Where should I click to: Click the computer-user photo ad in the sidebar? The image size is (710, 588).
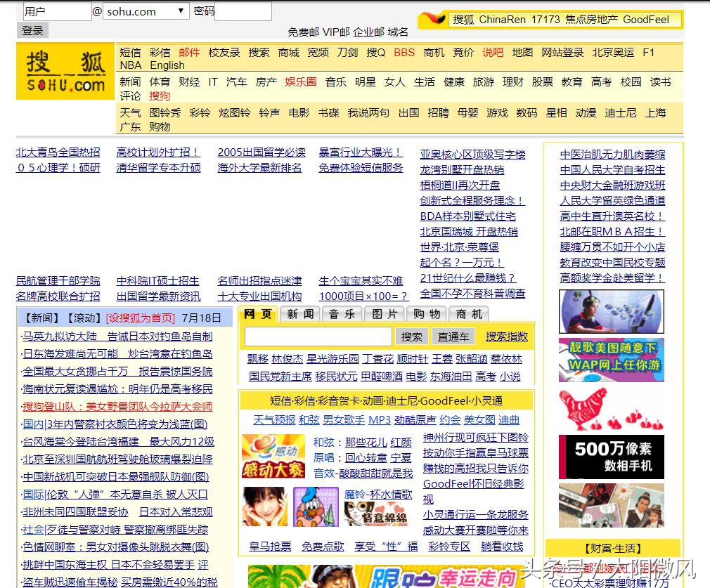pos(611,311)
